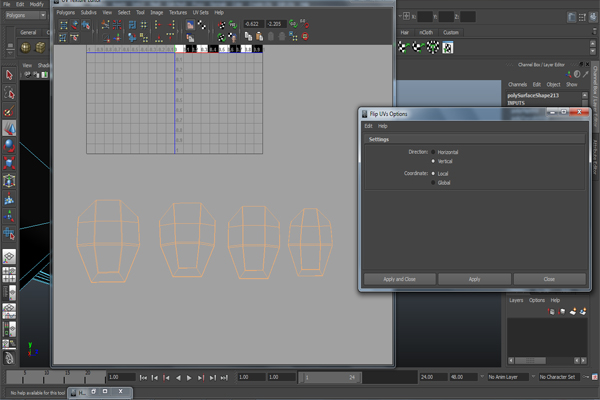Viewport: 600px width, 400px height.
Task: Select polySurfaceShape213 in Channel Box
Action: (x=533, y=95)
